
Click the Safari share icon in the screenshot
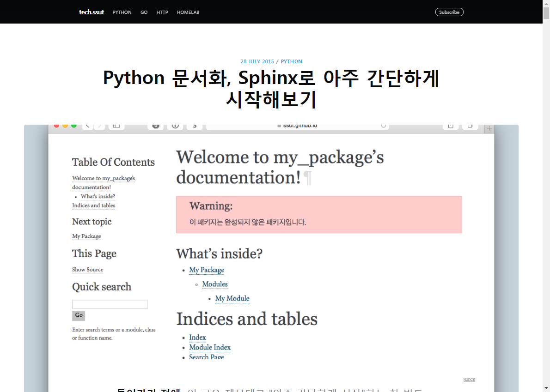[x=451, y=126]
